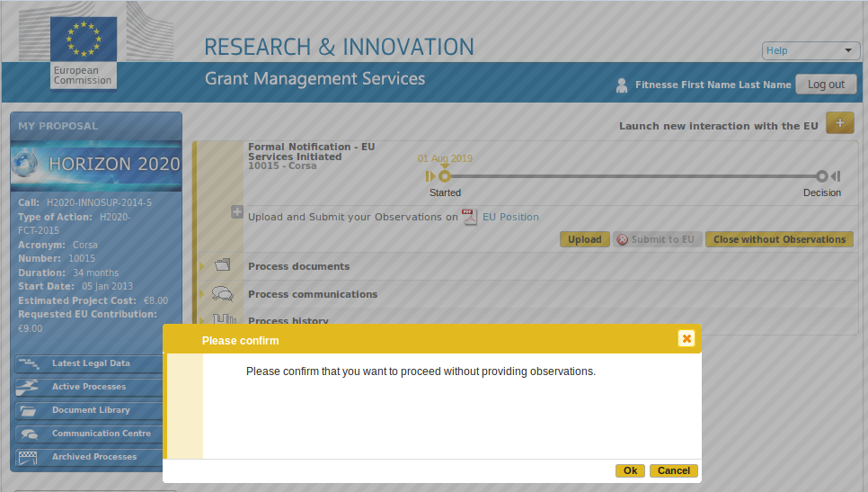Open the Help dropdown

pyautogui.click(x=810, y=50)
